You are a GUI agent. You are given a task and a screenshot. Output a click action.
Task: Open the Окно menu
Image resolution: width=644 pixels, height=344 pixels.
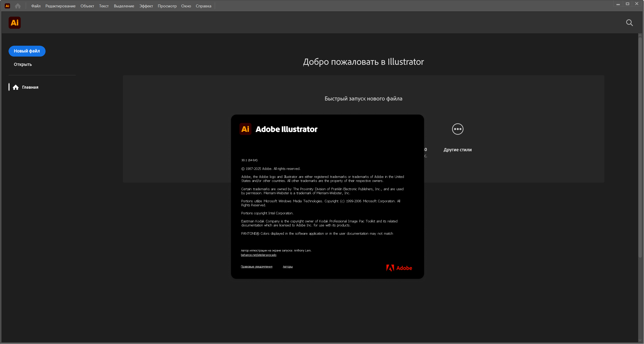[186, 6]
